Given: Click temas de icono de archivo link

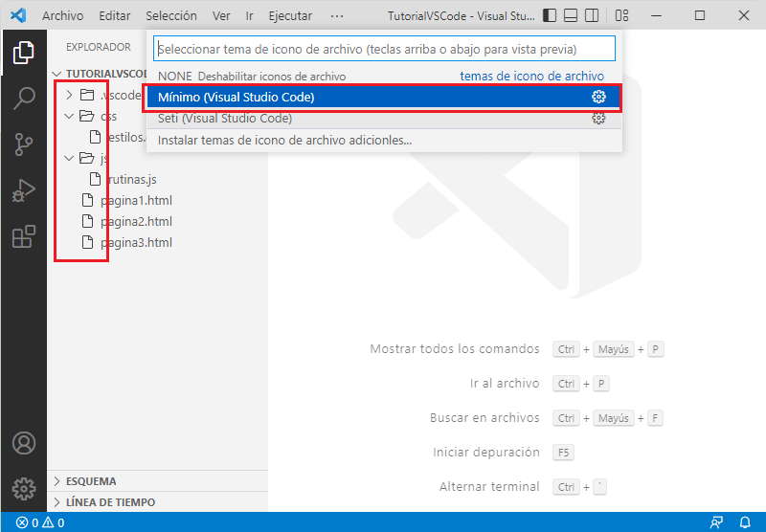Looking at the screenshot, I should 532,77.
